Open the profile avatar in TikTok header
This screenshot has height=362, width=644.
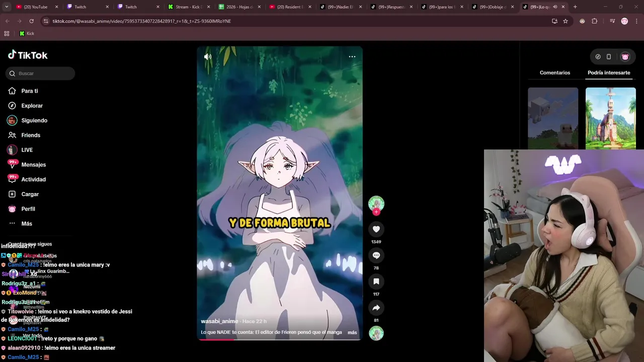[x=625, y=57]
